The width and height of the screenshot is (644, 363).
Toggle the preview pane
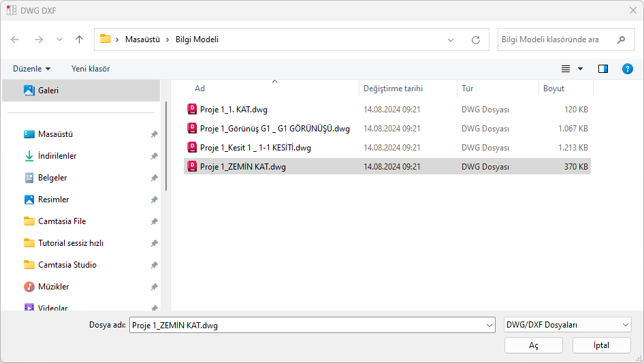(x=603, y=69)
